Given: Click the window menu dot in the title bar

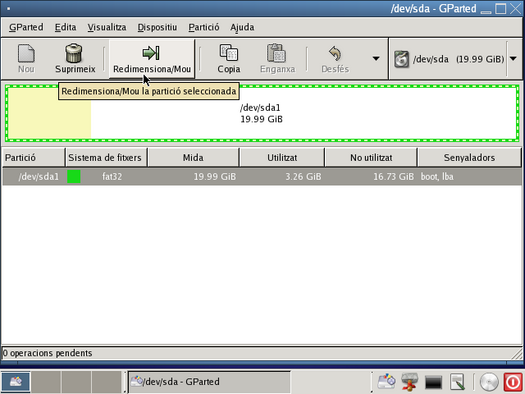Looking at the screenshot, I should coord(8,8).
